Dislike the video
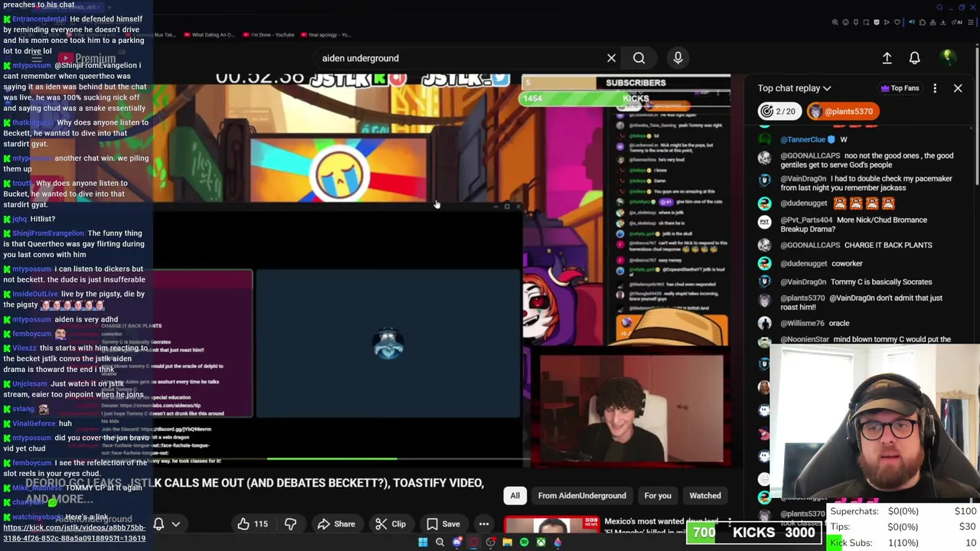Image resolution: width=980 pixels, height=551 pixels. pos(290,524)
